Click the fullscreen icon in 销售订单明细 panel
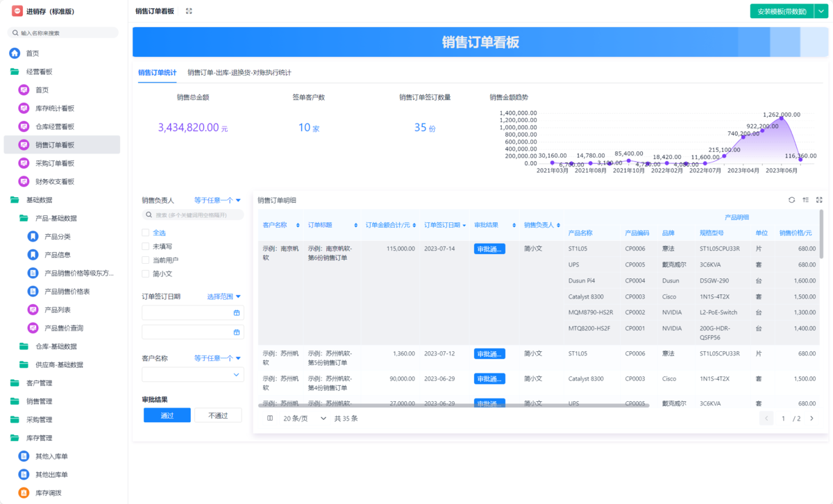 [x=819, y=200]
